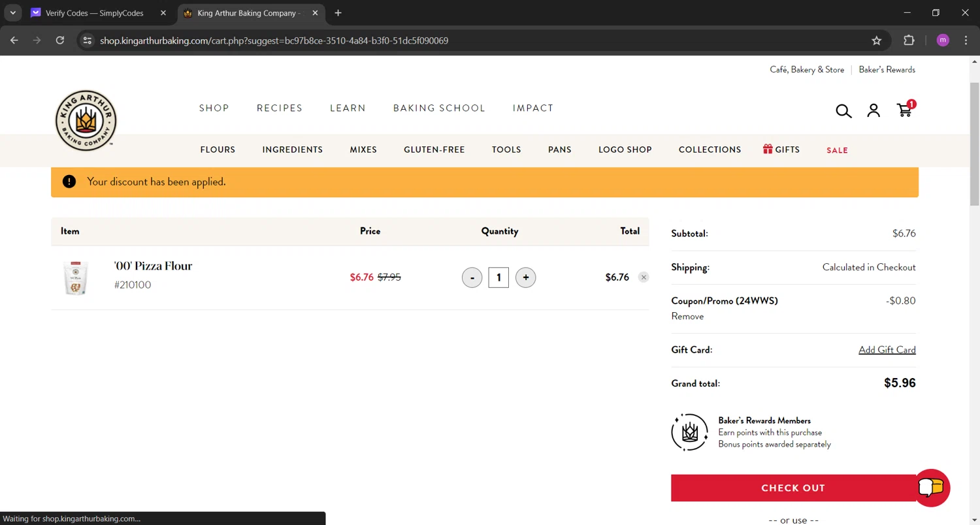Click the Add Gift Card link
Screen dimensions: 980x525
point(887,350)
